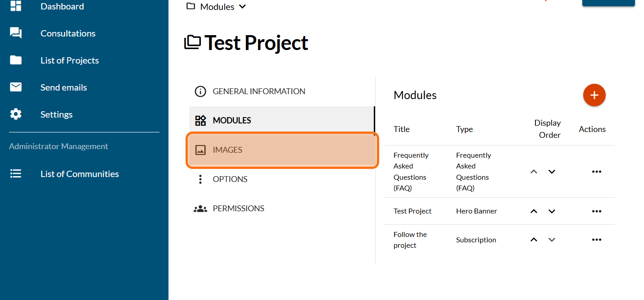
Task: Click the Dashboard icon in sidebar
Action: [x=16, y=6]
